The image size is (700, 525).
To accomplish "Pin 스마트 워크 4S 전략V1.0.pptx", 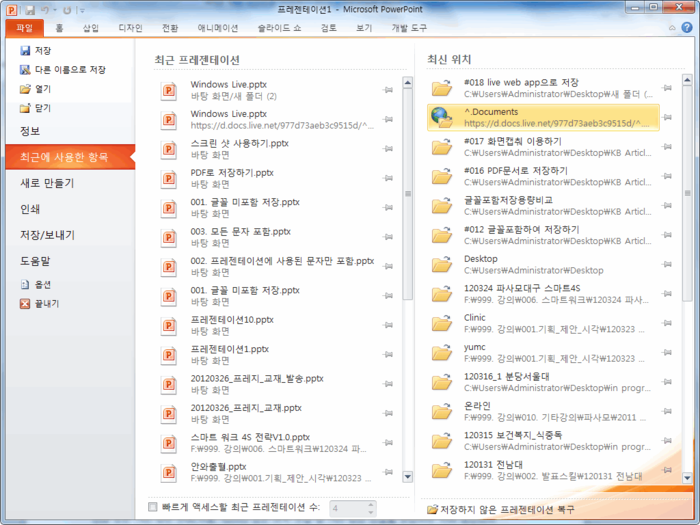I will pyautogui.click(x=388, y=443).
